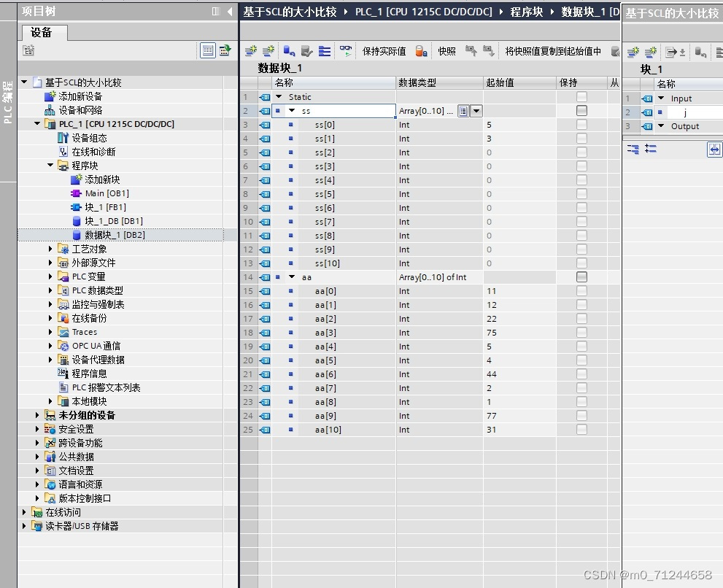The width and height of the screenshot is (723, 588).
Task: Toggle retain checkbox for ss[5]
Action: pyautogui.click(x=582, y=194)
